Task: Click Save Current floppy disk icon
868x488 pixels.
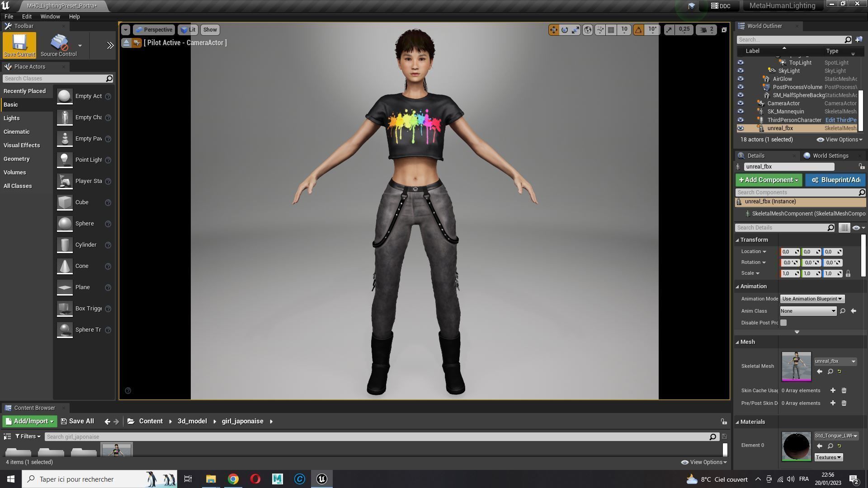Action: pyautogui.click(x=19, y=45)
